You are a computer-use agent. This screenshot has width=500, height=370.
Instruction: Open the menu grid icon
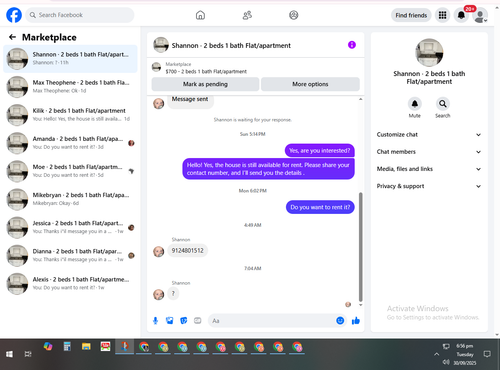click(442, 15)
